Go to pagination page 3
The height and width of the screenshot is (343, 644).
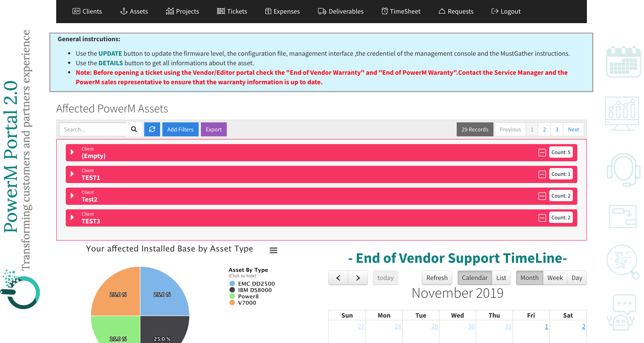click(x=556, y=129)
